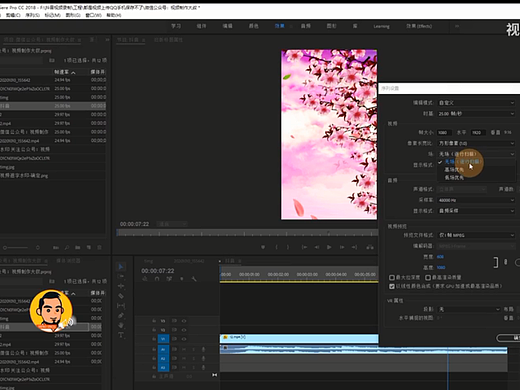Toggle lock on track V1
The image size is (520, 390).
click(x=154, y=339)
